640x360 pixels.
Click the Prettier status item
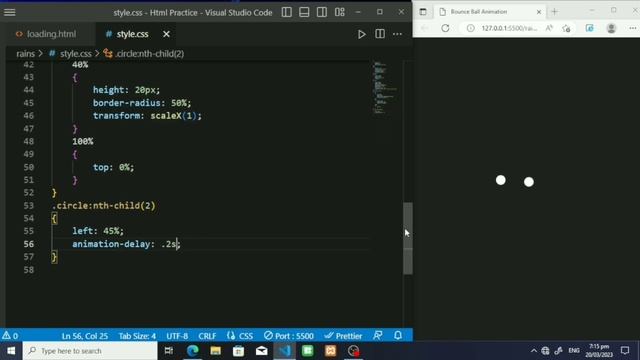click(x=343, y=336)
